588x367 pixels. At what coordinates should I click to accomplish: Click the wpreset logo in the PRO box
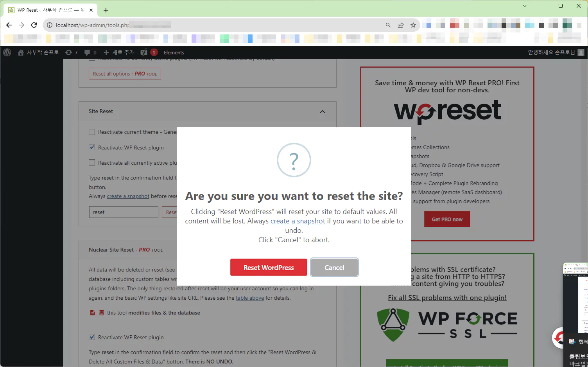coord(447,112)
